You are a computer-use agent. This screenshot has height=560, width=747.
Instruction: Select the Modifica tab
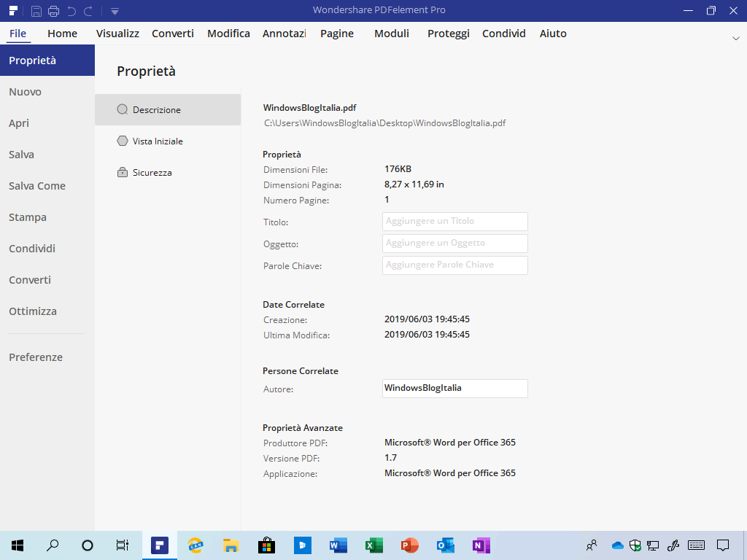click(228, 34)
